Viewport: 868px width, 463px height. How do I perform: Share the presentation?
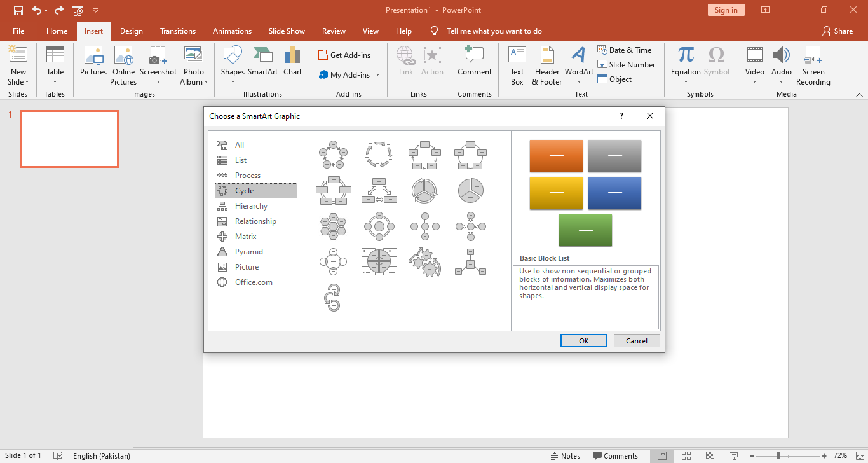click(x=837, y=31)
